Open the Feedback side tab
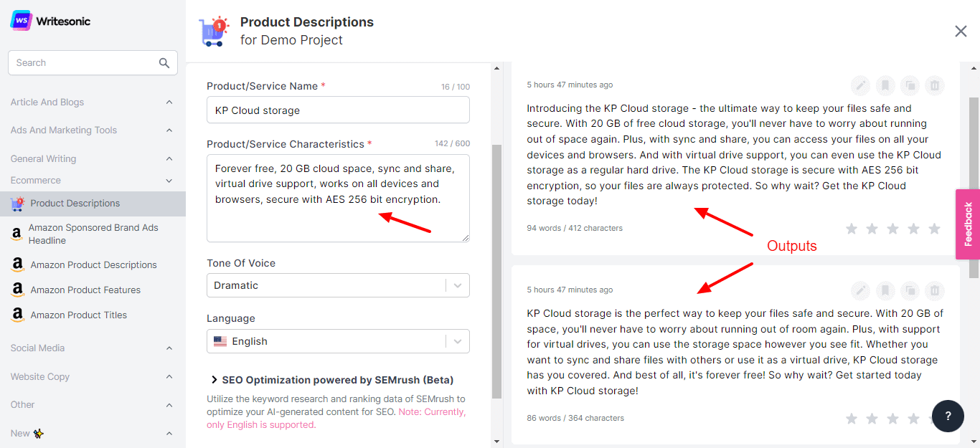Viewport: 980px width, 448px height. click(968, 224)
